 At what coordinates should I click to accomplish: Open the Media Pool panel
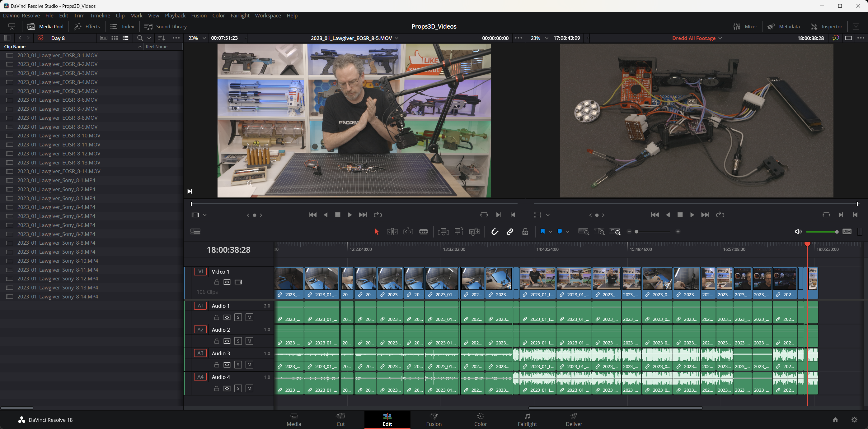pos(45,26)
